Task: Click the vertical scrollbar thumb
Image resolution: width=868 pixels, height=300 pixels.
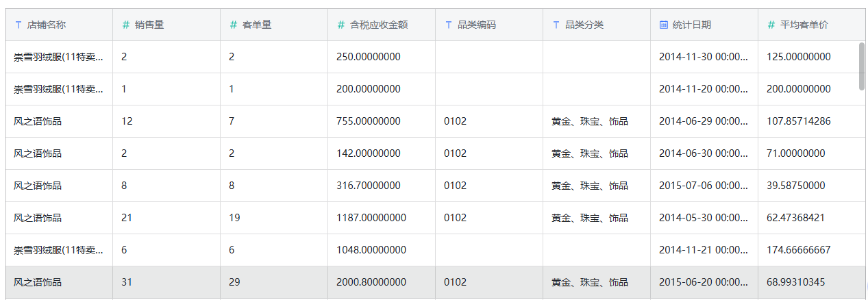Action: point(862,66)
